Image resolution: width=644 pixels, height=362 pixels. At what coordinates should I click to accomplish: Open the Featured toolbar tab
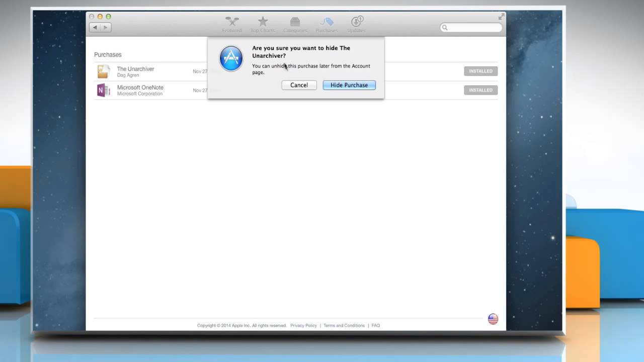(x=232, y=24)
